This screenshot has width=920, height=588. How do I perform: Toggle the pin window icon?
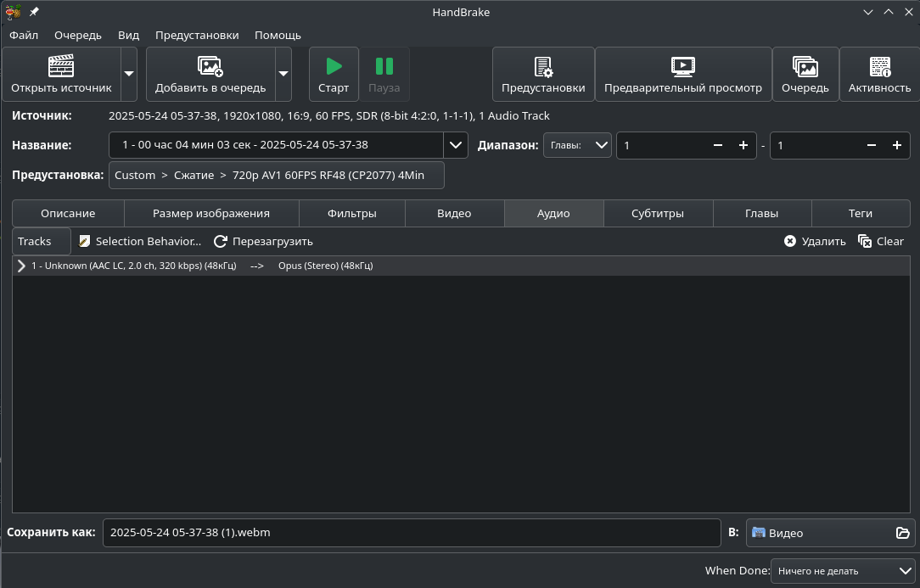click(x=34, y=12)
